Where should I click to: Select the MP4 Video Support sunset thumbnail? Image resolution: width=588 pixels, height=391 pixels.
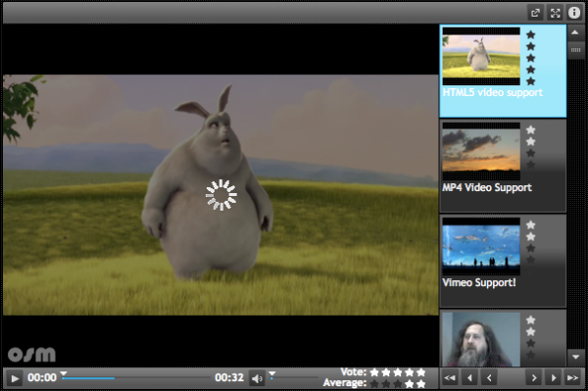481,151
